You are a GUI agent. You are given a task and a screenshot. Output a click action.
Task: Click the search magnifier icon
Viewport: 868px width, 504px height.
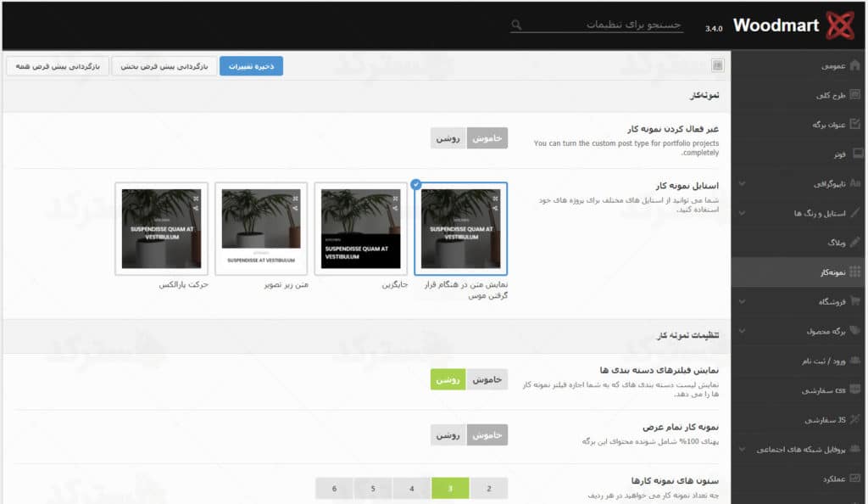coord(518,25)
